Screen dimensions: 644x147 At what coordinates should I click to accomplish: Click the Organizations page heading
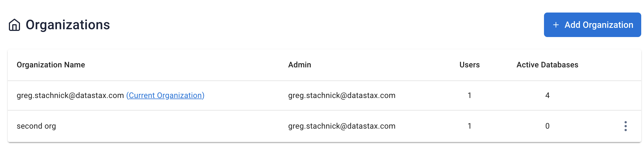(x=68, y=25)
